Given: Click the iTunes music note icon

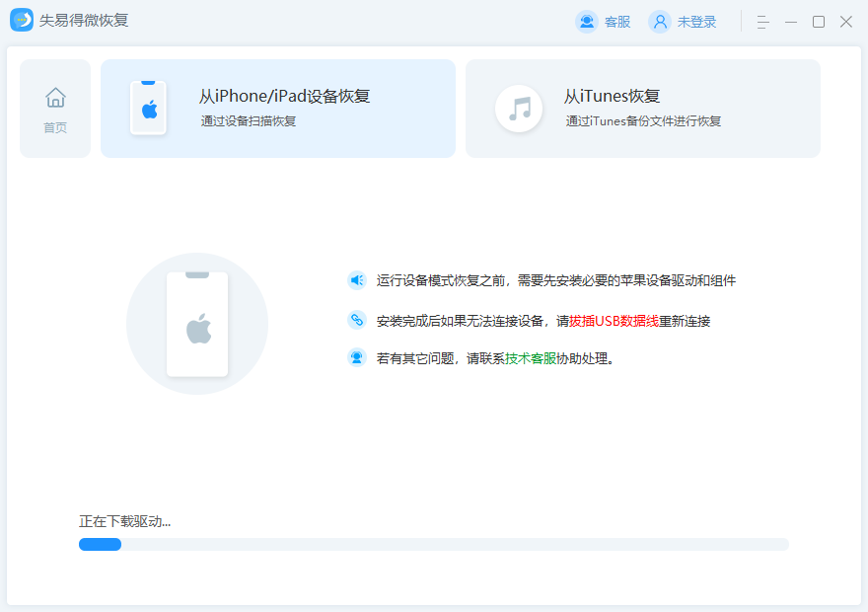Looking at the screenshot, I should coord(519,109).
